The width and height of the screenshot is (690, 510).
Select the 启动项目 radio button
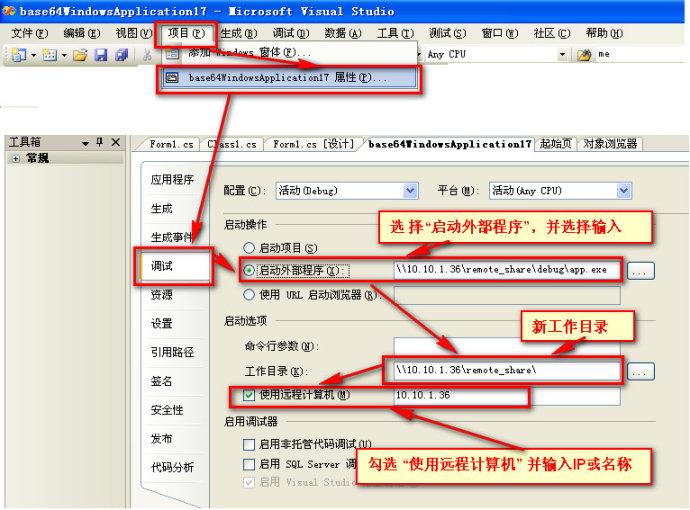pos(249,248)
